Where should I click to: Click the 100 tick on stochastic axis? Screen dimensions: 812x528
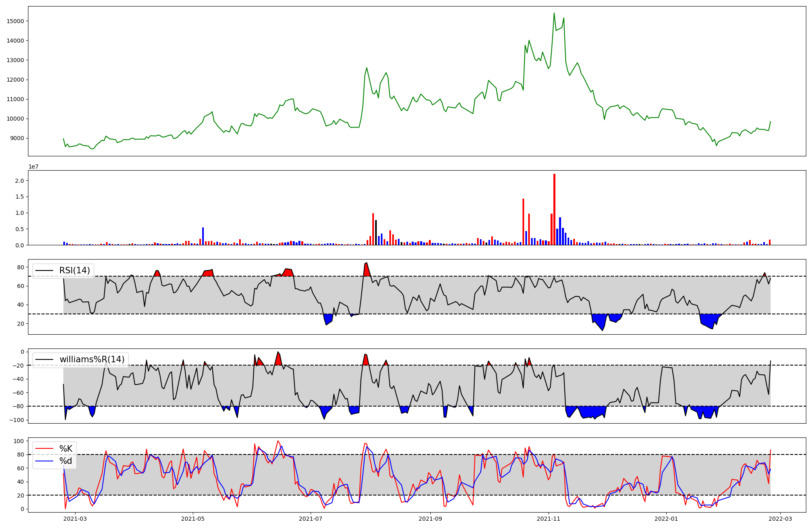[x=19, y=441]
